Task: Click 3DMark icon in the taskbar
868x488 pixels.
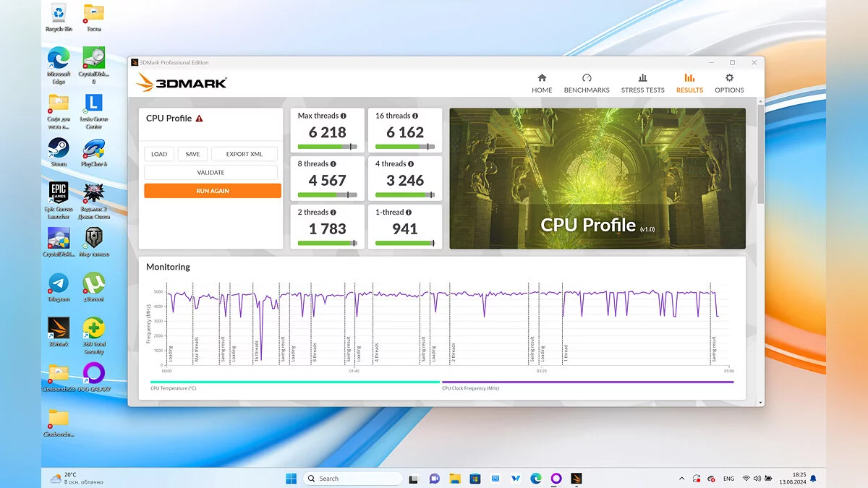Action: coord(576,479)
